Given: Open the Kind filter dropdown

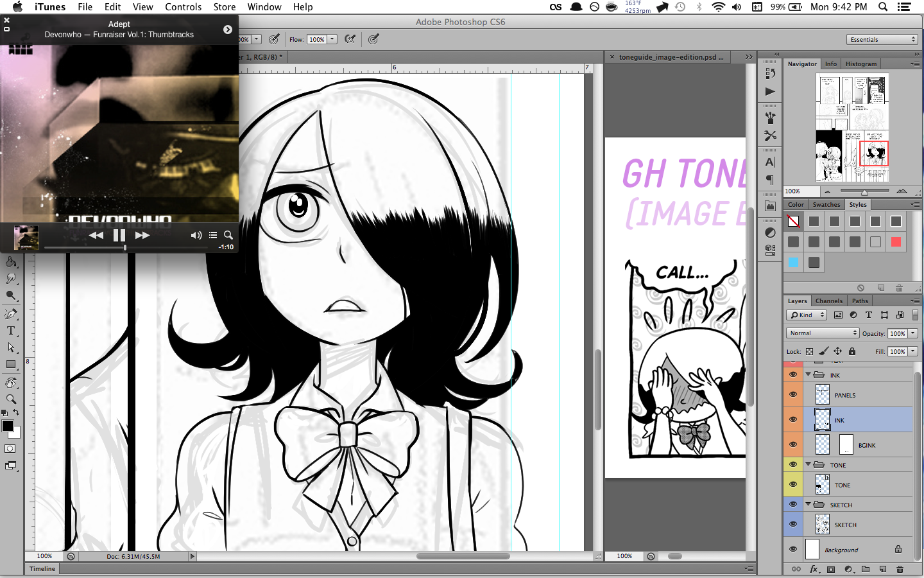Looking at the screenshot, I should [807, 315].
